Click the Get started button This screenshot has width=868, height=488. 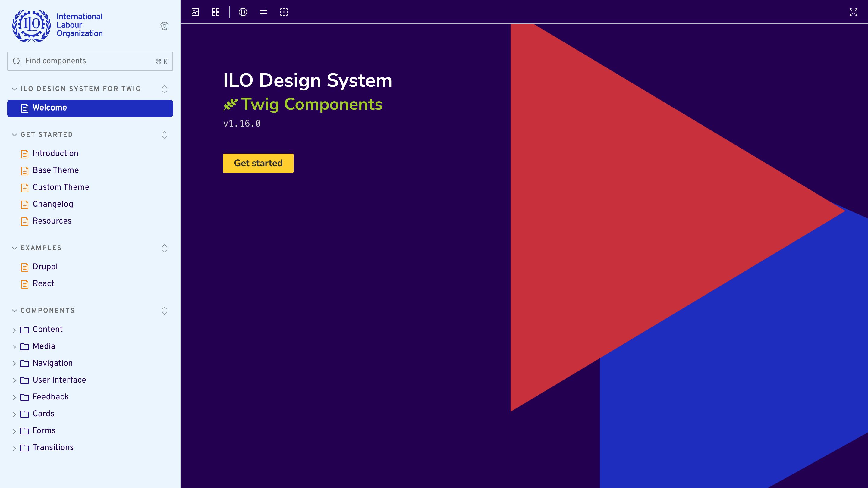[258, 163]
